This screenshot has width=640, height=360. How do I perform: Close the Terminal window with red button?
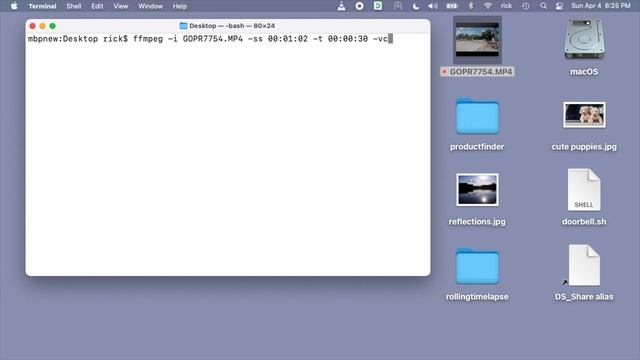coord(32,26)
